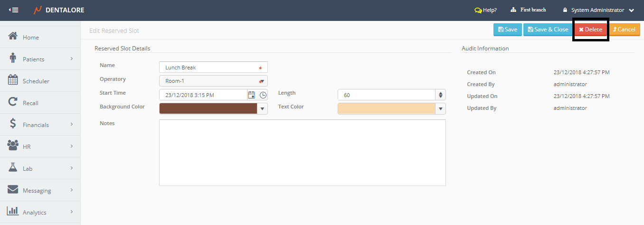Click the Help chat bubble icon

[478, 10]
